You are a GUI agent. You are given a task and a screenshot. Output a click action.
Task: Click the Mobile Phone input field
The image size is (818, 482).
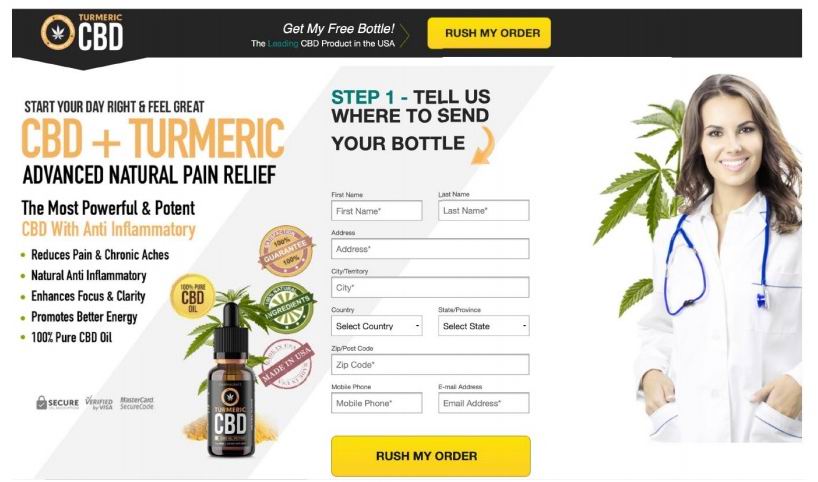pyautogui.click(x=377, y=403)
